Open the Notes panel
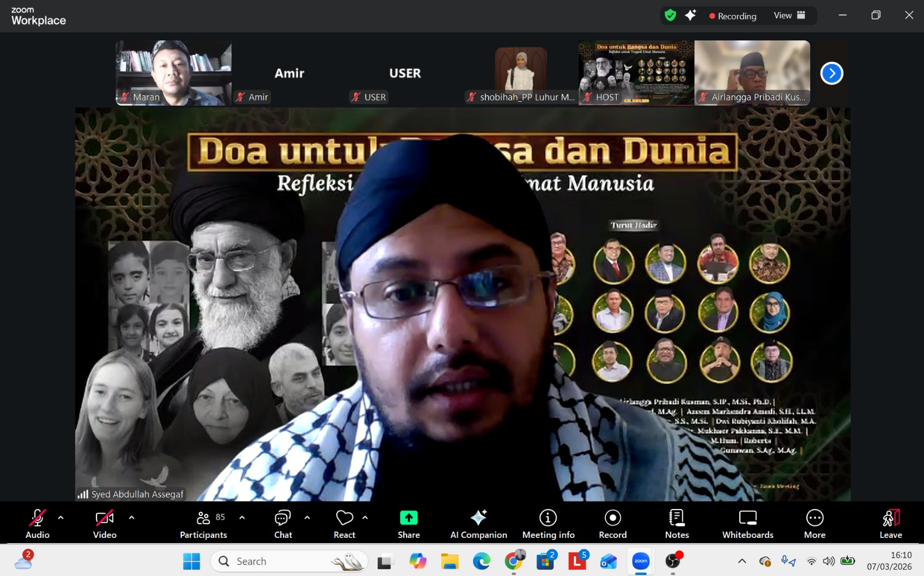This screenshot has width=924, height=576. point(677,523)
